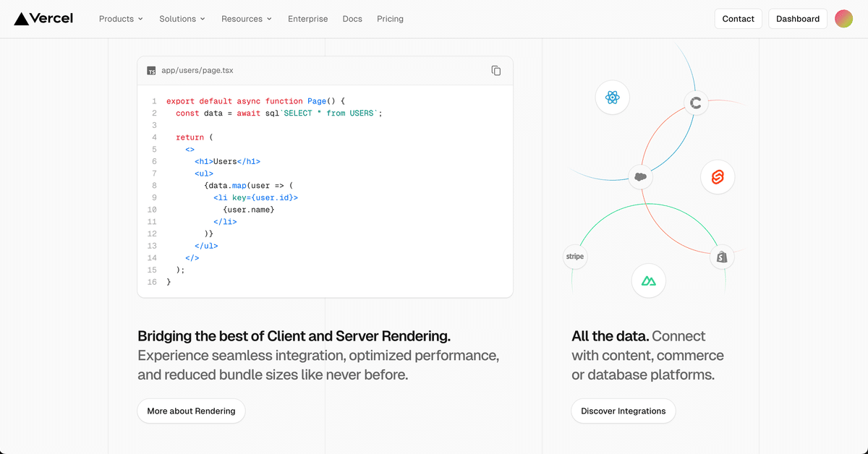Click More about Rendering
Image resolution: width=868 pixels, height=454 pixels.
[x=191, y=411]
